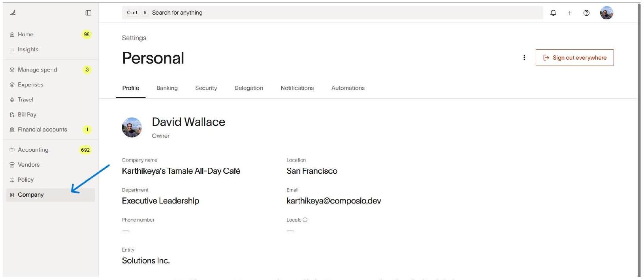Open the Delegation tab

(249, 88)
